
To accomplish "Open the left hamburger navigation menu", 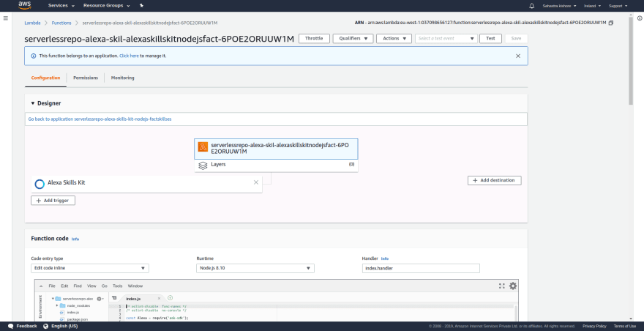I will tap(5, 18).
